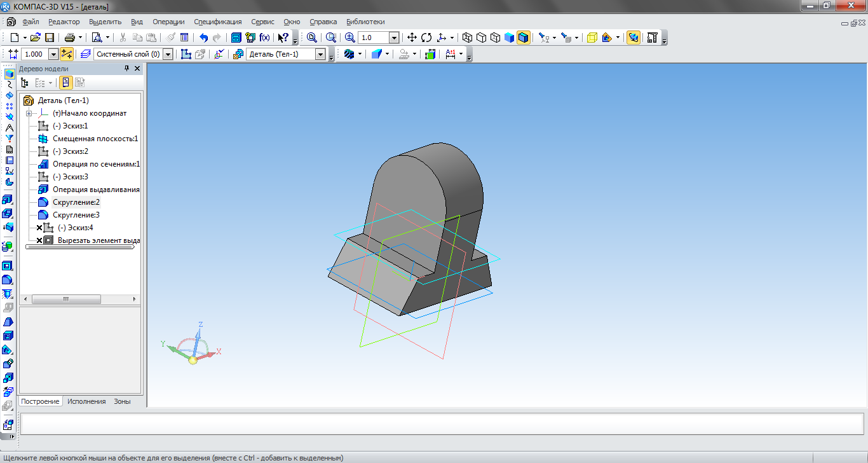The width and height of the screenshot is (868, 463).
Task: Open the Variables f(x) panel
Action: click(264, 38)
